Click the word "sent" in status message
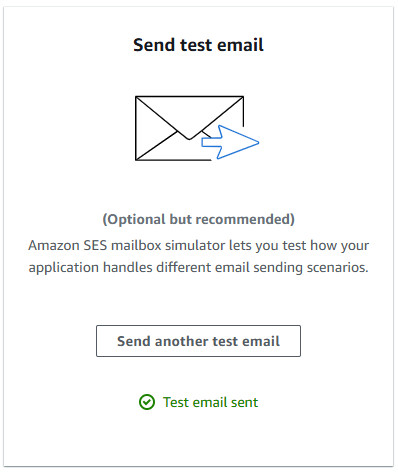This screenshot has width=398, height=472. click(x=244, y=402)
